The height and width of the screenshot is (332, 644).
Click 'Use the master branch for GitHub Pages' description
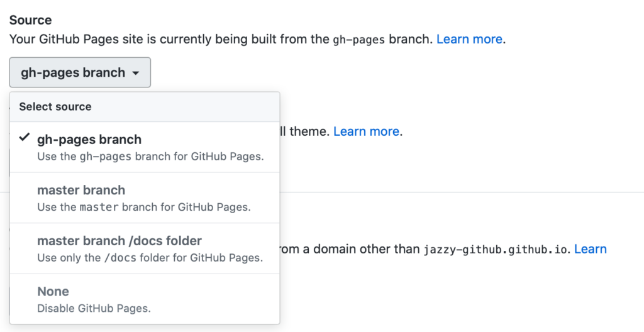coord(144,207)
